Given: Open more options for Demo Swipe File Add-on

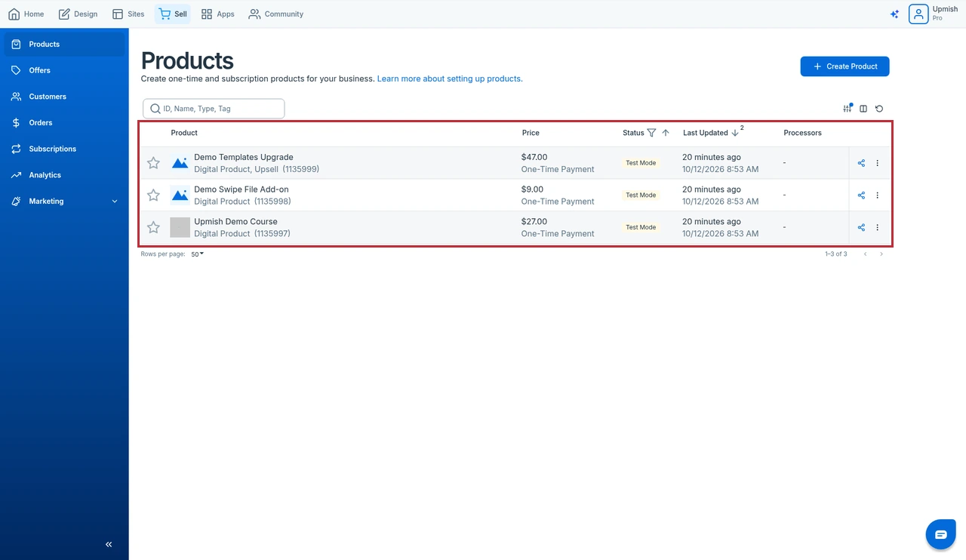Looking at the screenshot, I should click(877, 195).
